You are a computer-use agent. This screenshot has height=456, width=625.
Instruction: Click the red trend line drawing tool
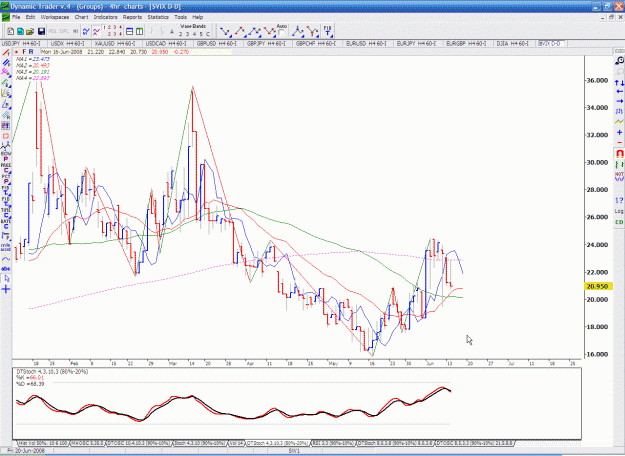[6, 53]
